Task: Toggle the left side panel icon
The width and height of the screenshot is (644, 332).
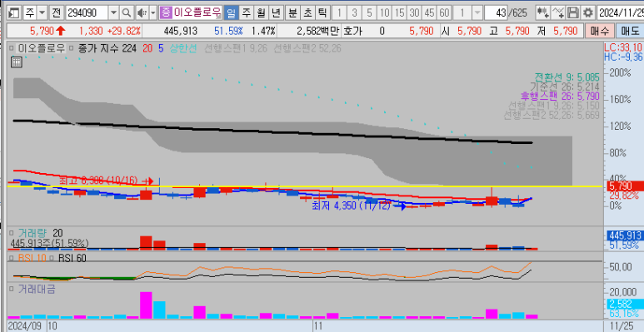Action: (13, 12)
